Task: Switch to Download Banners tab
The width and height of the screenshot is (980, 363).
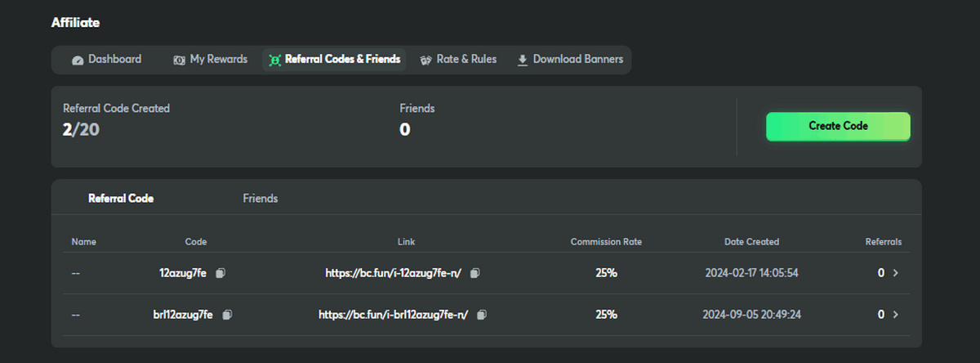Action: tap(577, 60)
